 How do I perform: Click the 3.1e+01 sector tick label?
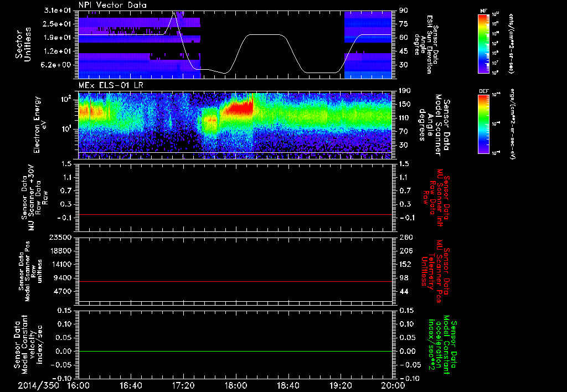[x=59, y=11]
